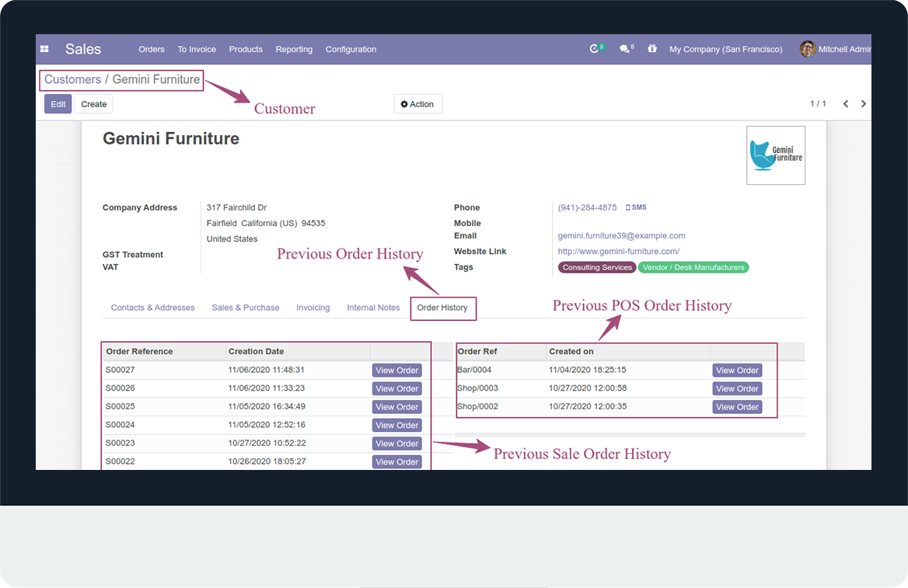Viewport: 908px width, 588px height.
Task: Click the SMS icon next to phone
Action: [x=636, y=207]
